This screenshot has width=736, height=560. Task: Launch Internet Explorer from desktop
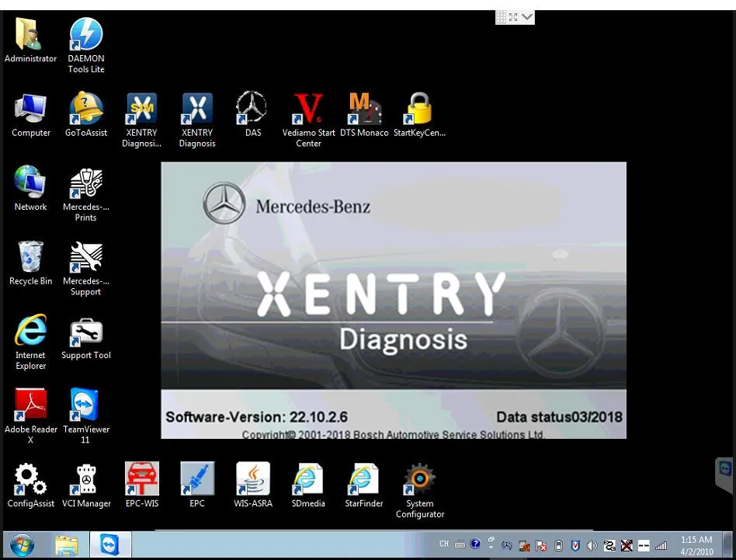coord(30,343)
